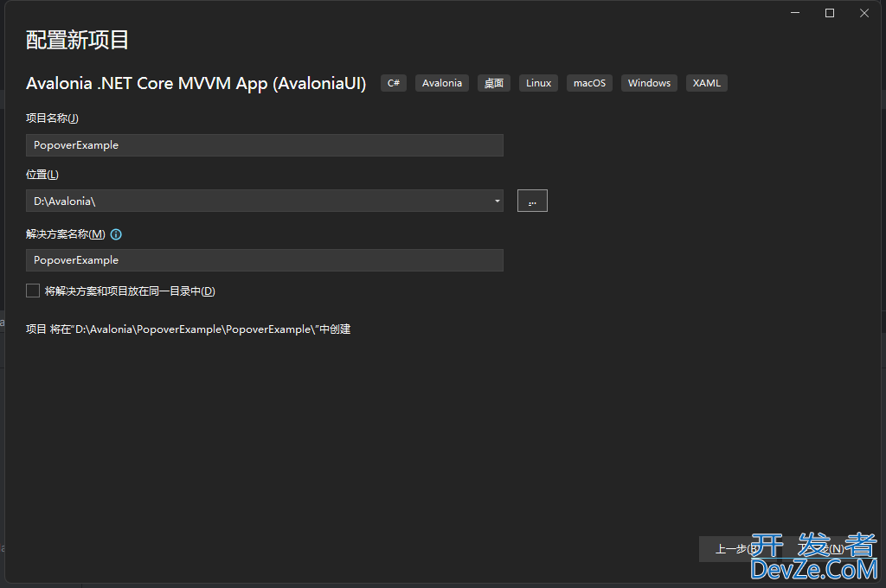Click the Avalonia tag
The width and height of the screenshot is (886, 588).
point(442,83)
